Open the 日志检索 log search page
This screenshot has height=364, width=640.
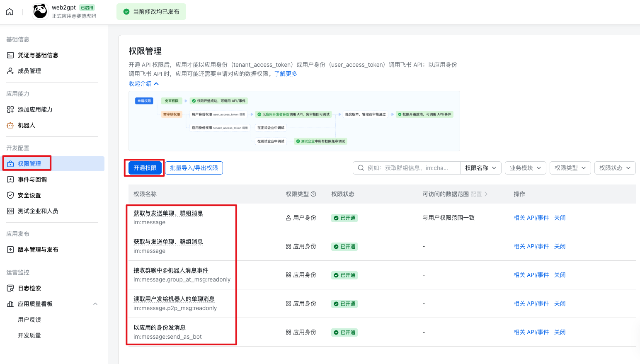pyautogui.click(x=29, y=288)
